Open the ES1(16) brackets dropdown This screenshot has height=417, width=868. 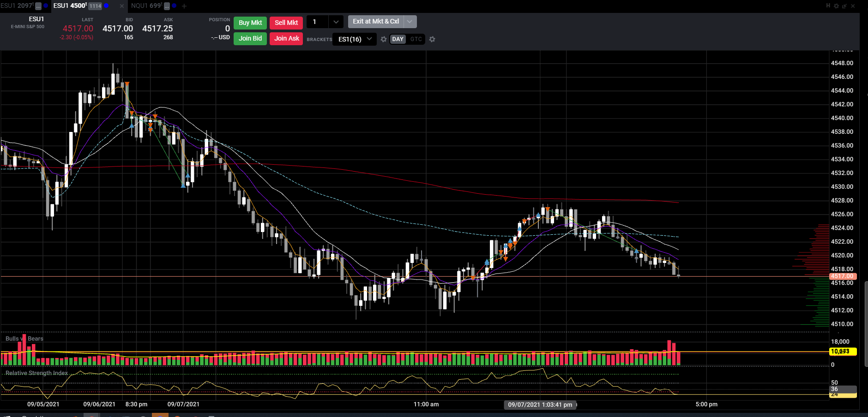[x=355, y=39]
